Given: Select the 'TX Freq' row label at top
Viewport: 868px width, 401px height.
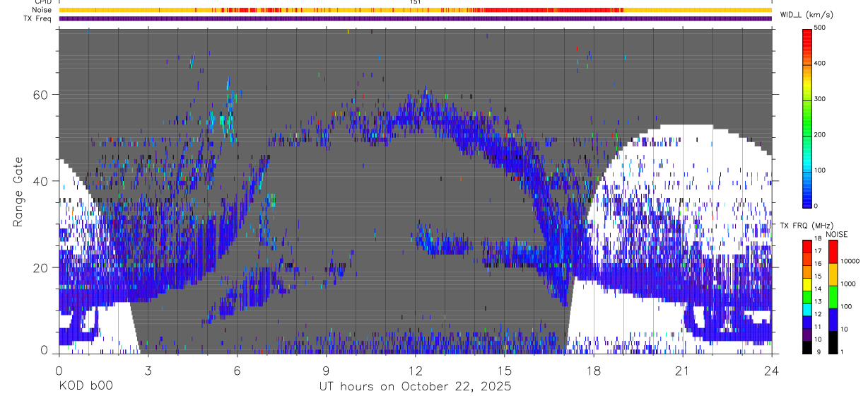Looking at the screenshot, I should tap(37, 18).
